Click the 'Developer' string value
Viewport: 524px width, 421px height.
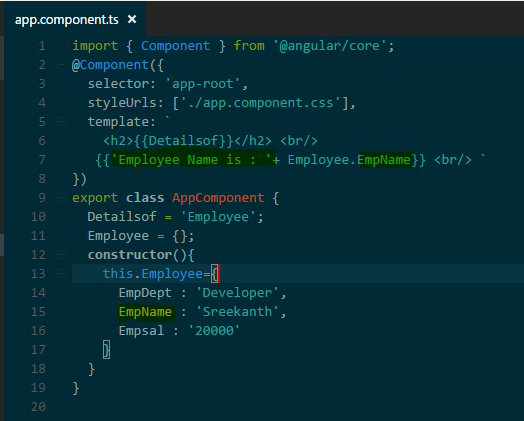237,293
